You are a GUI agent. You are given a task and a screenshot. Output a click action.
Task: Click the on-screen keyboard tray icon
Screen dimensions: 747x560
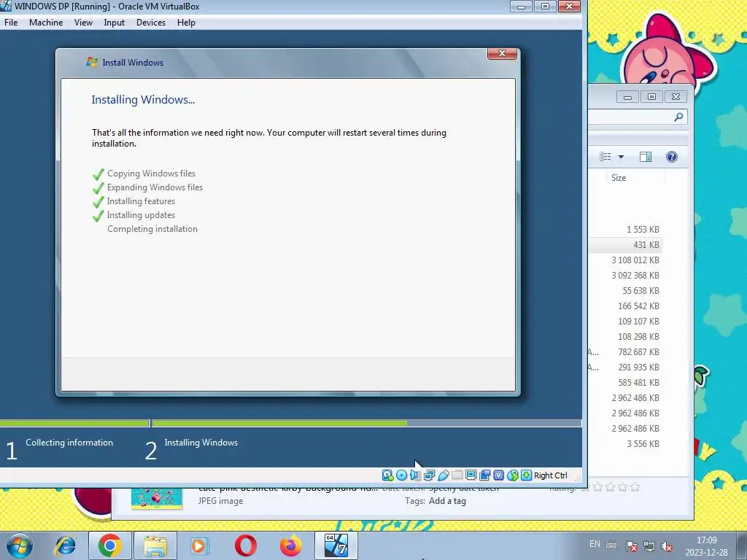(612, 545)
